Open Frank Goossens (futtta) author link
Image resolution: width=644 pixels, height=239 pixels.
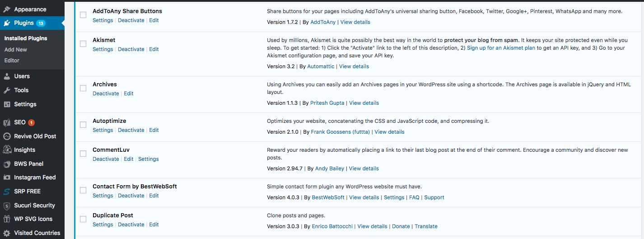click(341, 132)
